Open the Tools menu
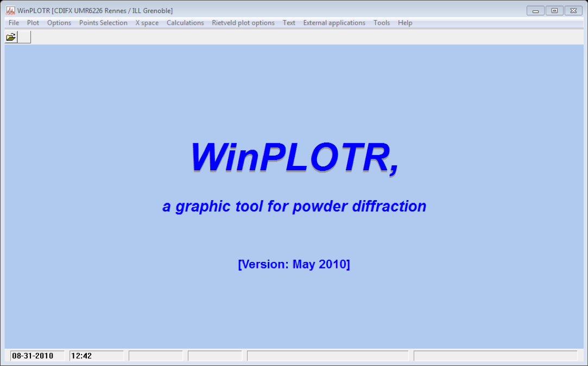Screen dimensions: 588x366 click(382, 23)
